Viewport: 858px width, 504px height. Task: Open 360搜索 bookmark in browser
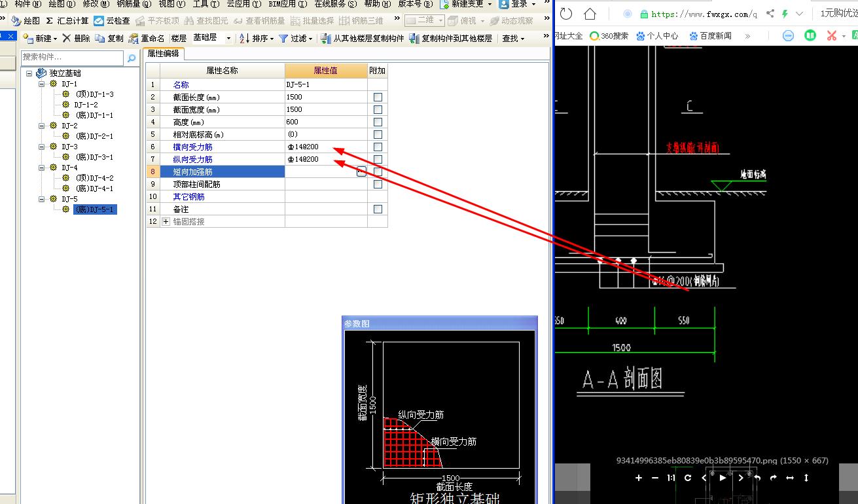(x=609, y=36)
